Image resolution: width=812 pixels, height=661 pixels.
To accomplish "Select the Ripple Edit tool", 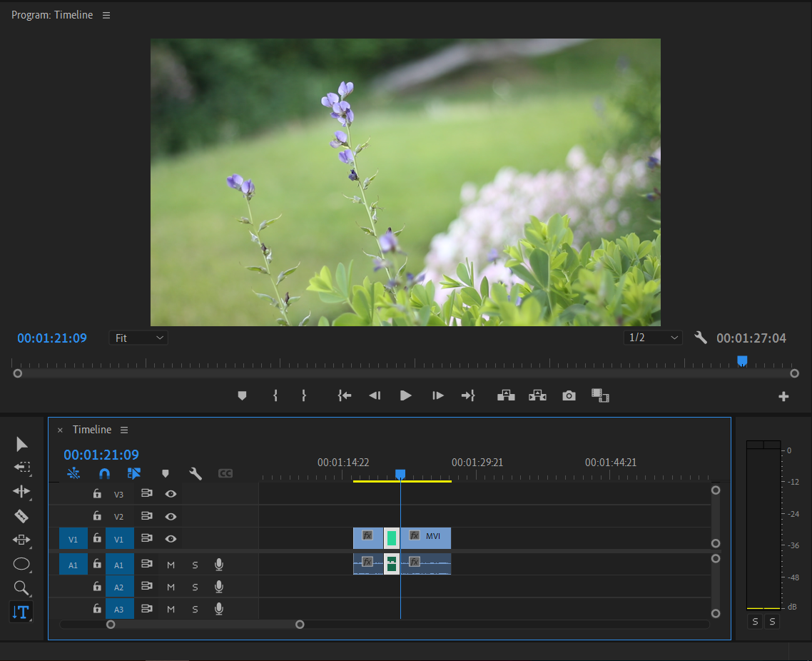I will [21, 492].
